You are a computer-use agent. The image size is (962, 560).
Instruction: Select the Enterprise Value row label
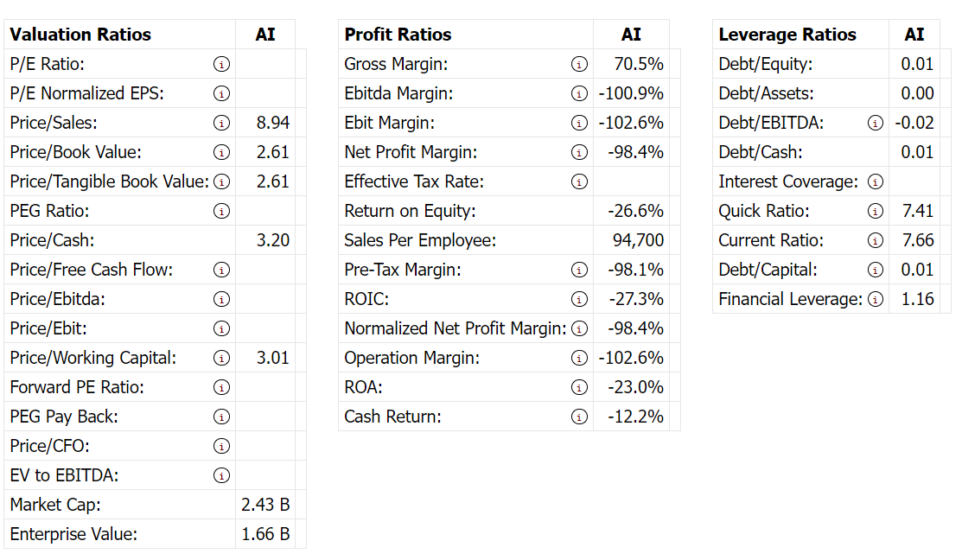73,534
